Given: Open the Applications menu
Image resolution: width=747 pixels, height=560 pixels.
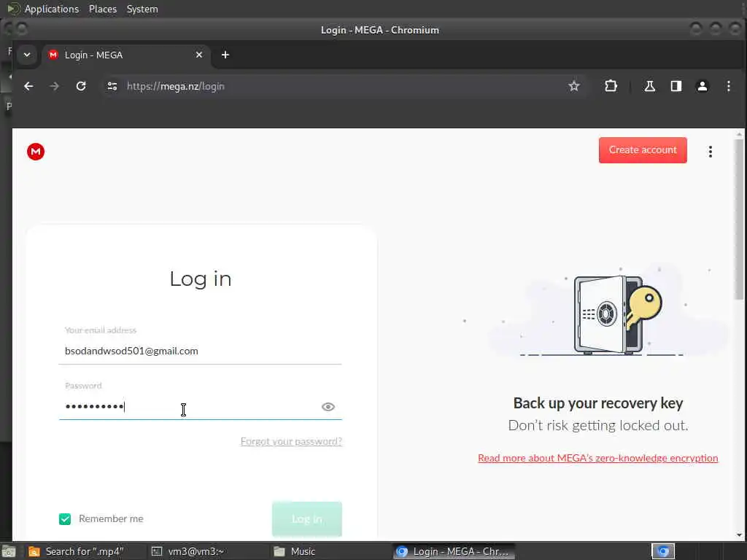Looking at the screenshot, I should pos(52,9).
